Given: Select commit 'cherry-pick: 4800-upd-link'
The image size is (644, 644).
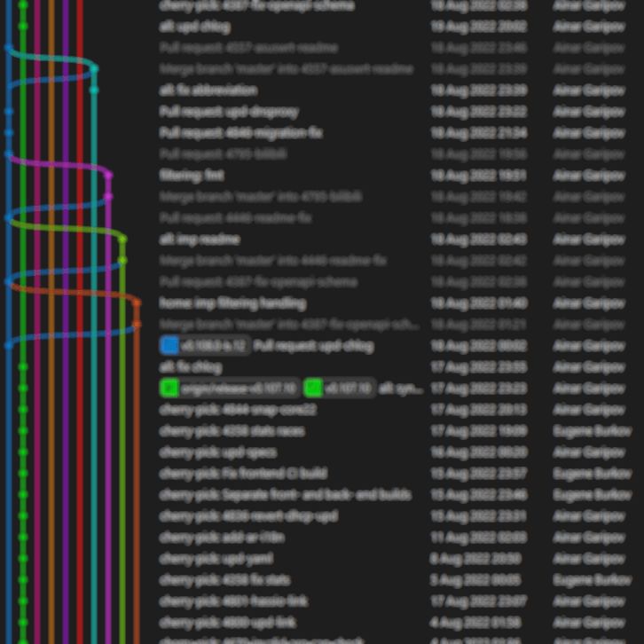Looking at the screenshot, I should (x=228, y=623).
